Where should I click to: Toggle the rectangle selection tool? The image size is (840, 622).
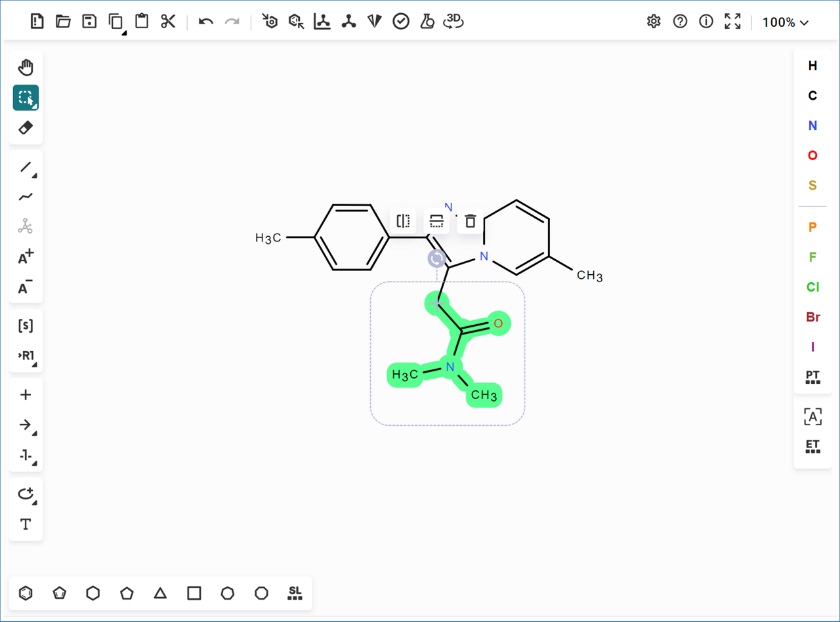(x=26, y=98)
